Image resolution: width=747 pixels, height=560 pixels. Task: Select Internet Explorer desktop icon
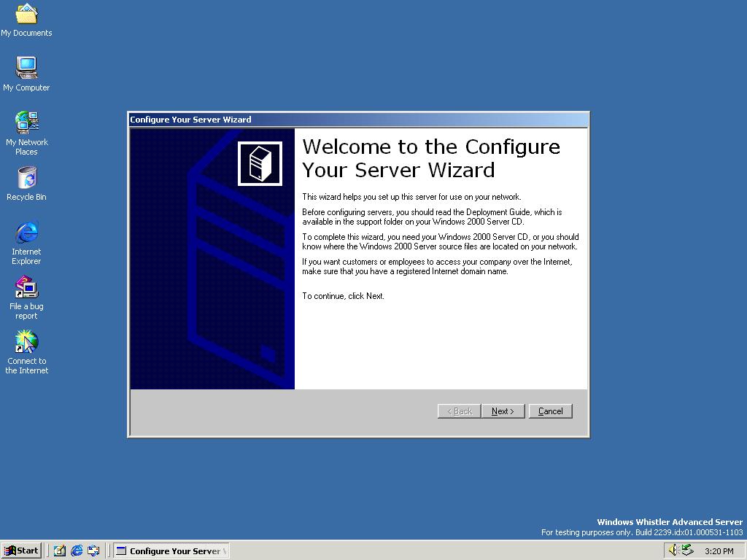tap(26, 243)
